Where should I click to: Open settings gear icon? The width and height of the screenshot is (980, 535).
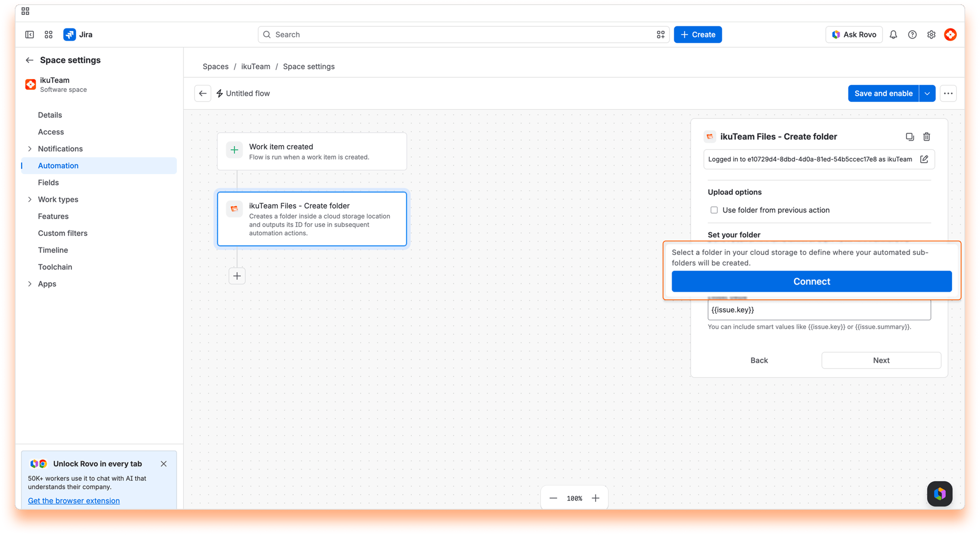point(931,34)
